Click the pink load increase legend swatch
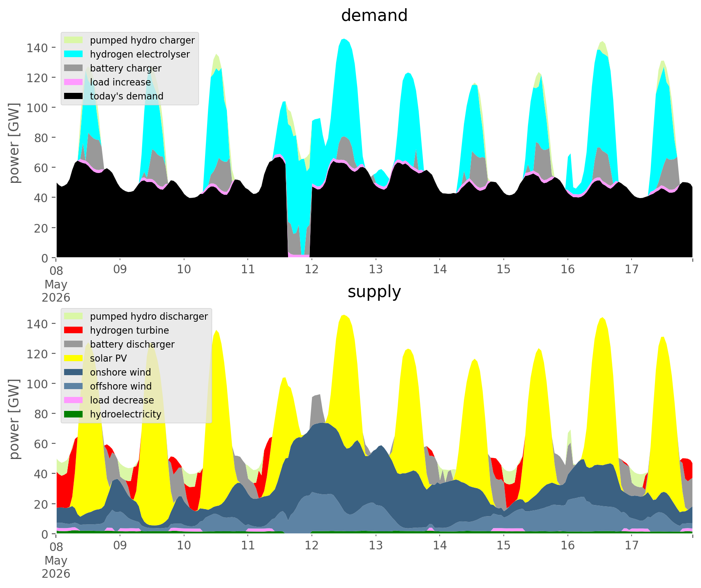Screen dimensions: 701x588 (74, 82)
